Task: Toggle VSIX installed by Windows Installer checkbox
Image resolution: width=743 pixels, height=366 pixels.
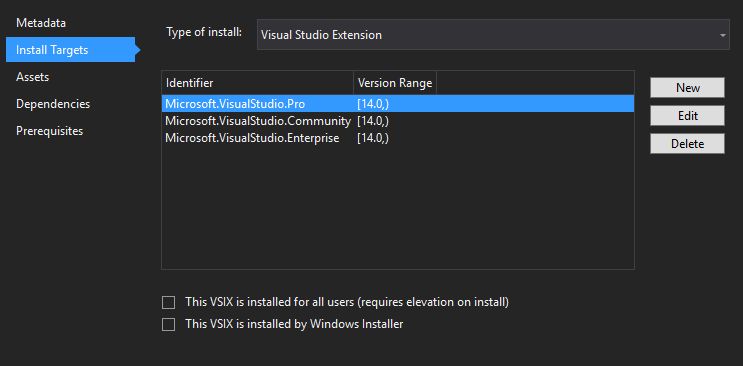Action: point(169,325)
